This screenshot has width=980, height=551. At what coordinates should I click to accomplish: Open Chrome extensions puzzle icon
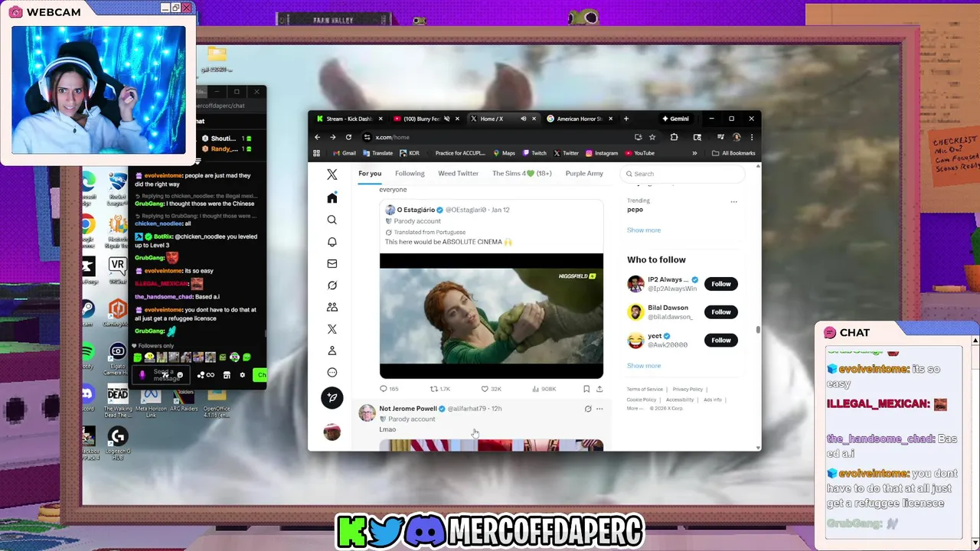coord(674,137)
